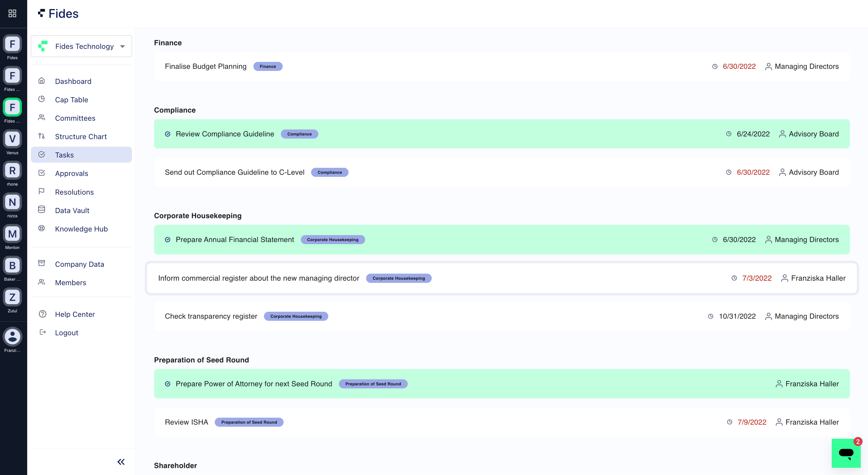The image size is (868, 475).
Task: Collapse the sidebar with the double chevron
Action: coord(121,461)
